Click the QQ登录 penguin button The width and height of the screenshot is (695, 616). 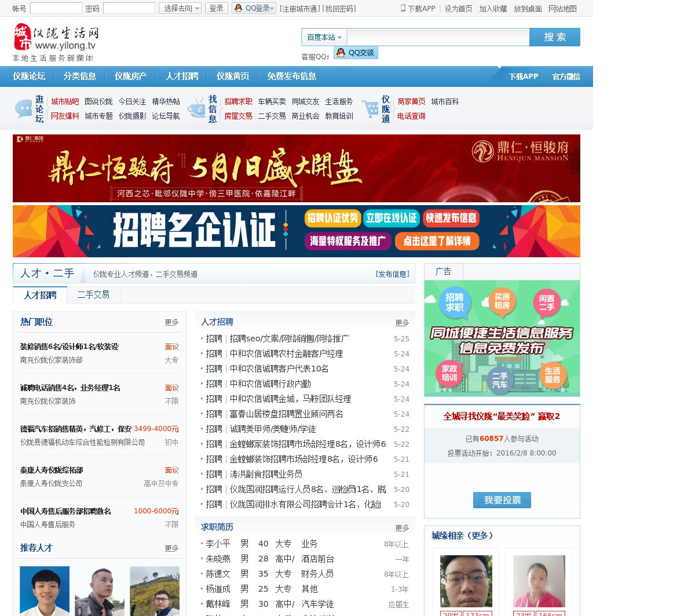click(254, 8)
